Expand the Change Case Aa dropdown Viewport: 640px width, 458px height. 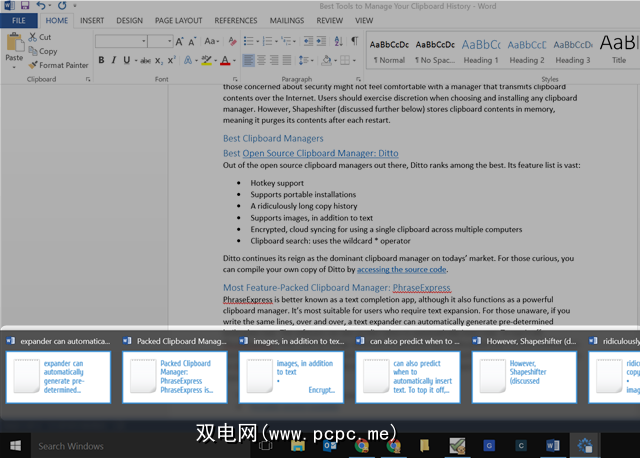point(218,41)
